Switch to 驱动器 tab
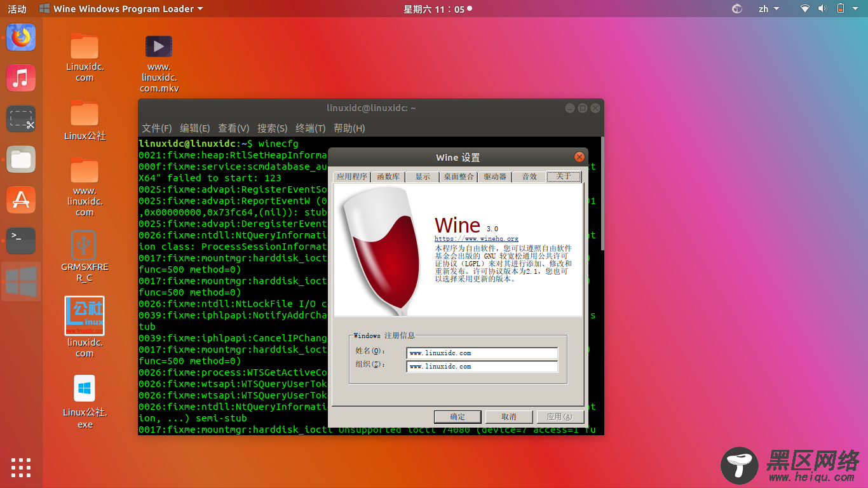868x488 pixels. 495,177
